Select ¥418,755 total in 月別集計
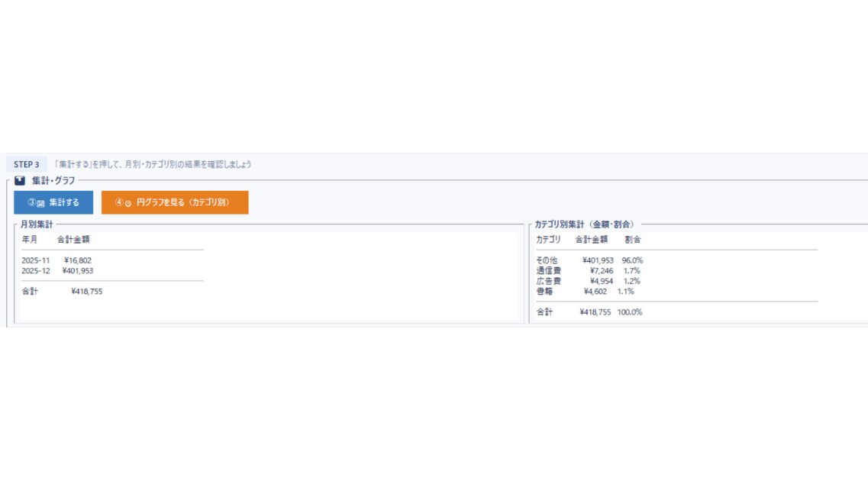The width and height of the screenshot is (868, 481). 87,291
